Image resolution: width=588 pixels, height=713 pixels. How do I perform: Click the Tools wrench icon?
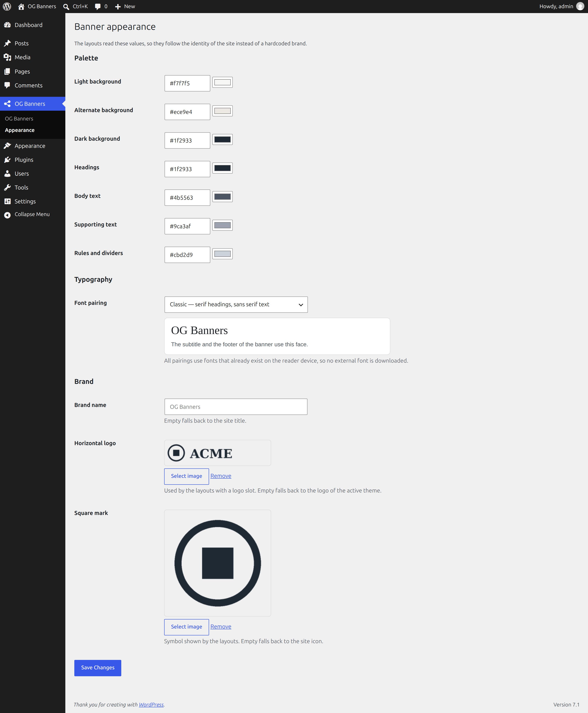point(7,187)
